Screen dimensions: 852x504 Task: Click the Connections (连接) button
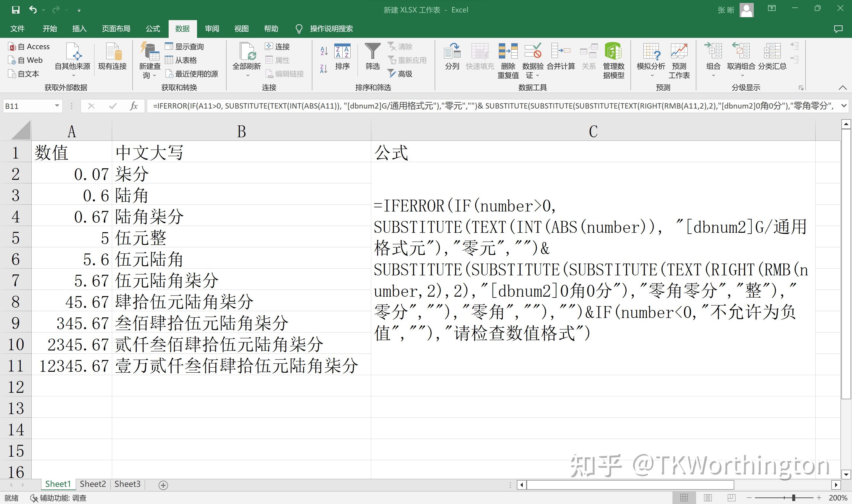277,46
